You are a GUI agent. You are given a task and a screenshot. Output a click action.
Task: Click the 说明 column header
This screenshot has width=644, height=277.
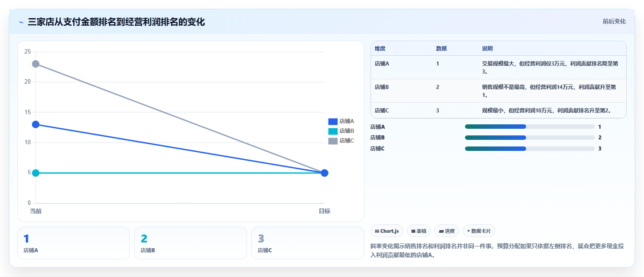coord(488,48)
